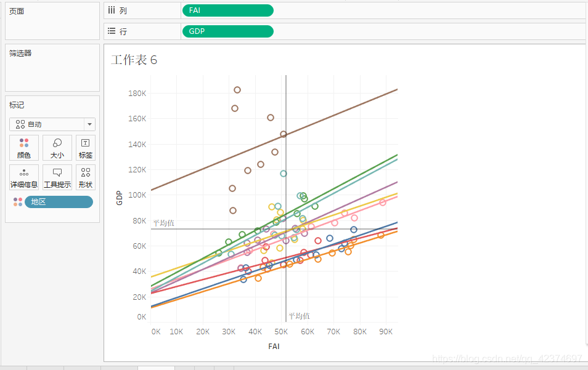The height and width of the screenshot is (370, 588).
Task: Click the Size (大小) marks card button
Action: click(x=57, y=148)
